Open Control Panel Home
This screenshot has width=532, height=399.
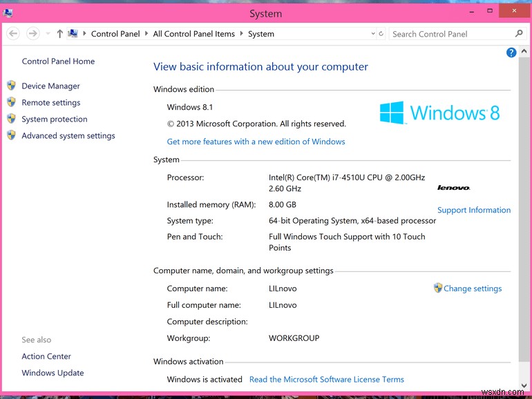[x=58, y=61]
